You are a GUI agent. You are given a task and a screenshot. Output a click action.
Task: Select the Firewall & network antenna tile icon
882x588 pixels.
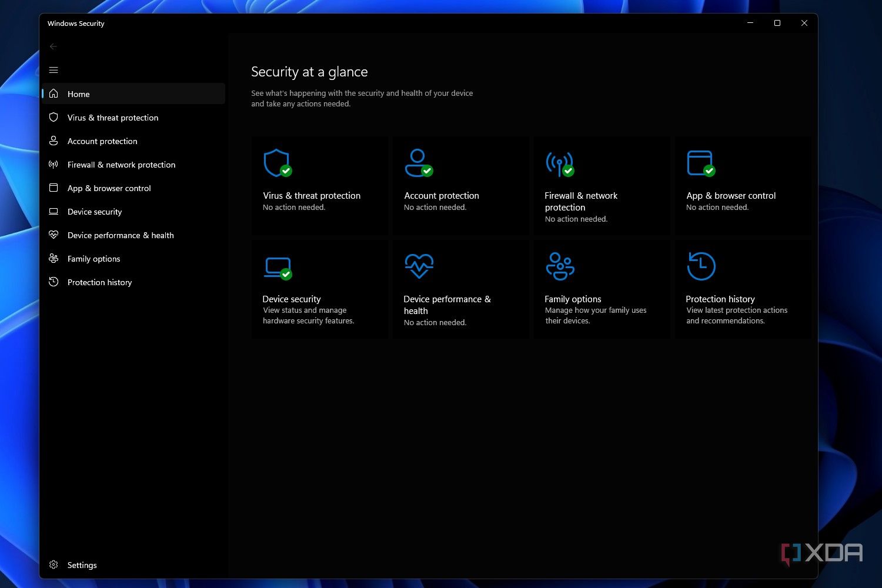559,163
